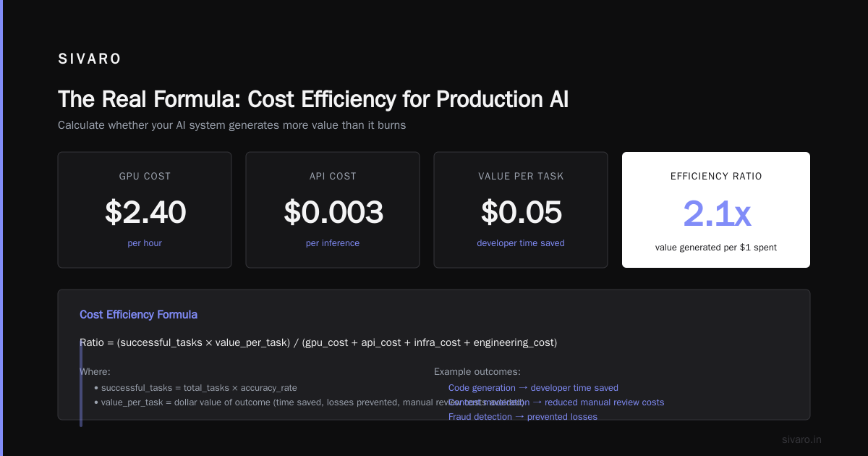Click the Cost Efficiency Formula heading
This screenshot has width=868, height=456.
click(x=138, y=315)
